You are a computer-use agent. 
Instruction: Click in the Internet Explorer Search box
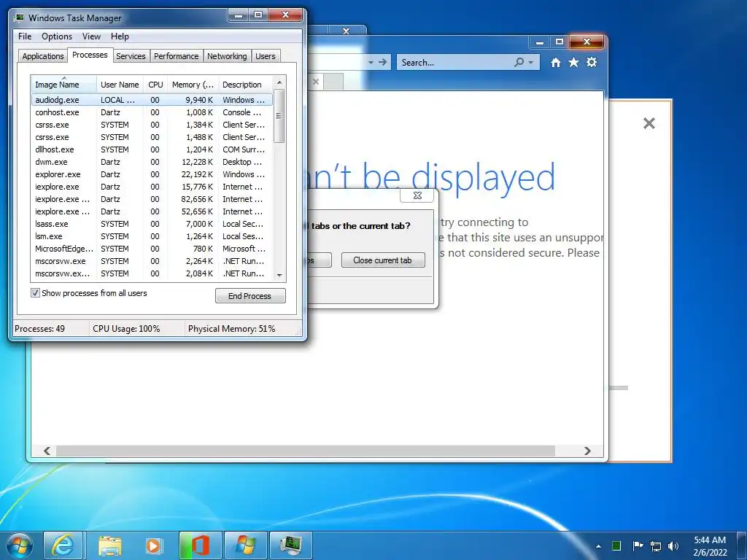coord(457,63)
